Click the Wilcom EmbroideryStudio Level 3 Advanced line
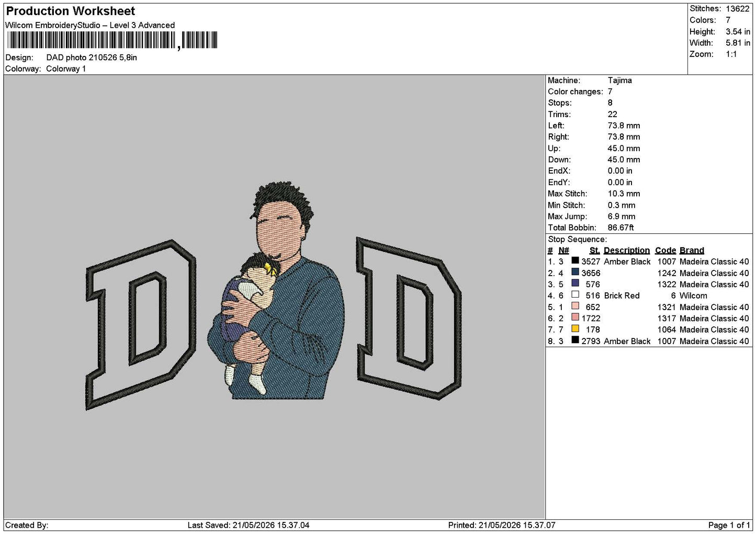The height and width of the screenshot is (534, 756). tap(90, 25)
